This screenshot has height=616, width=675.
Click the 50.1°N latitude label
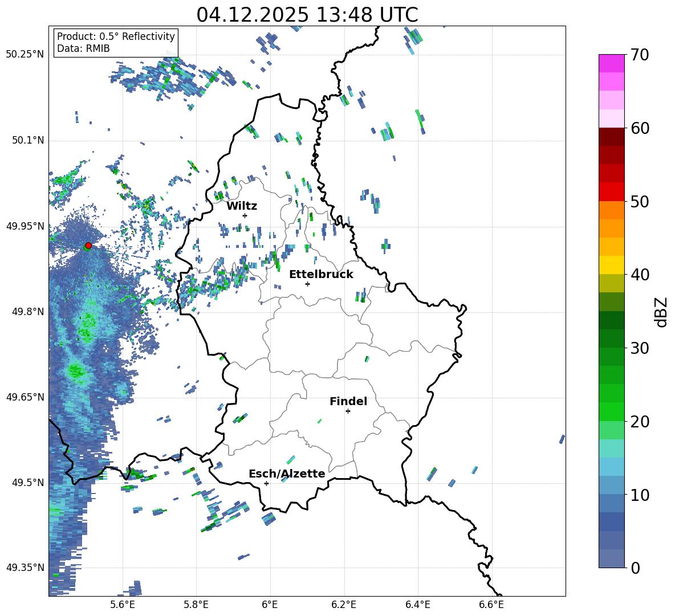pyautogui.click(x=27, y=140)
